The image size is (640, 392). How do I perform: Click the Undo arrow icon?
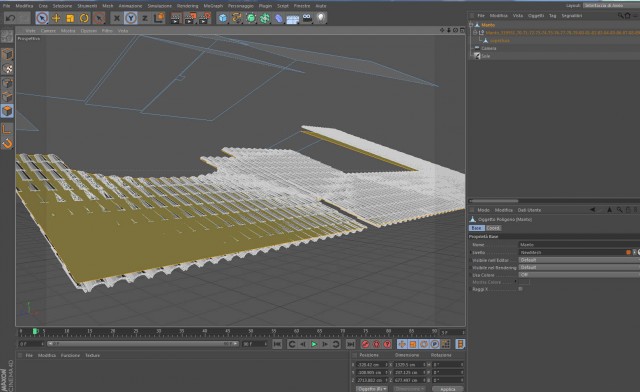(11, 18)
